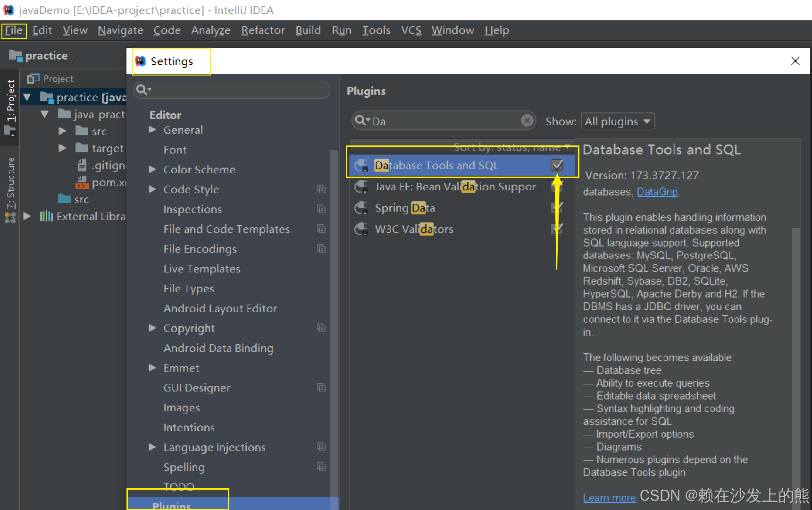Expand the Color Scheme settings node

point(152,170)
